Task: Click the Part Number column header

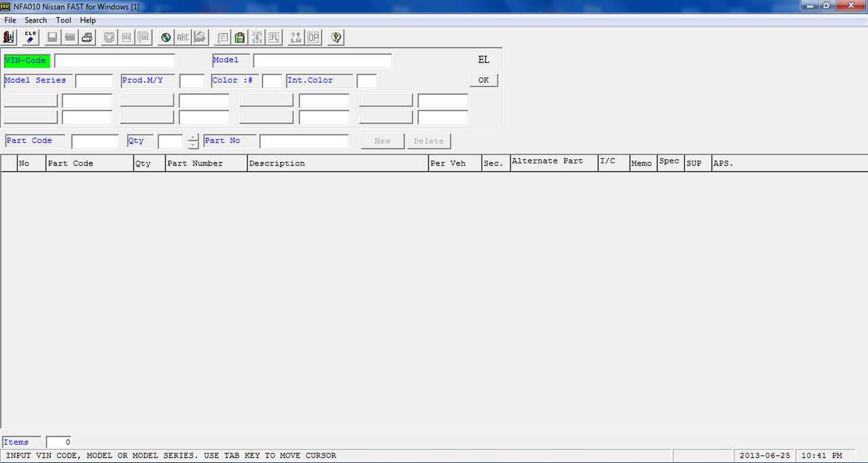Action: [x=206, y=163]
